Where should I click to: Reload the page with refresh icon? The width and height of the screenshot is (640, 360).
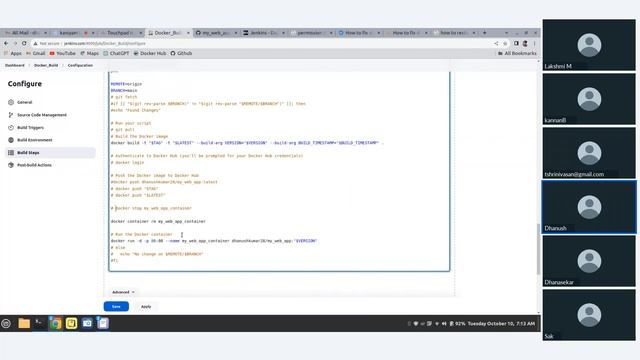[x=24, y=43]
